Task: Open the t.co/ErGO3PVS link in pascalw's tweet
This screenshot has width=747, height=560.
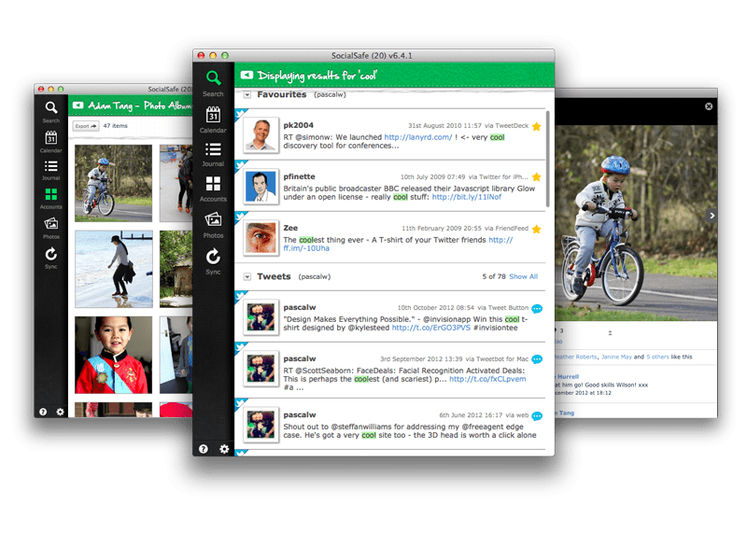Action: (x=430, y=328)
